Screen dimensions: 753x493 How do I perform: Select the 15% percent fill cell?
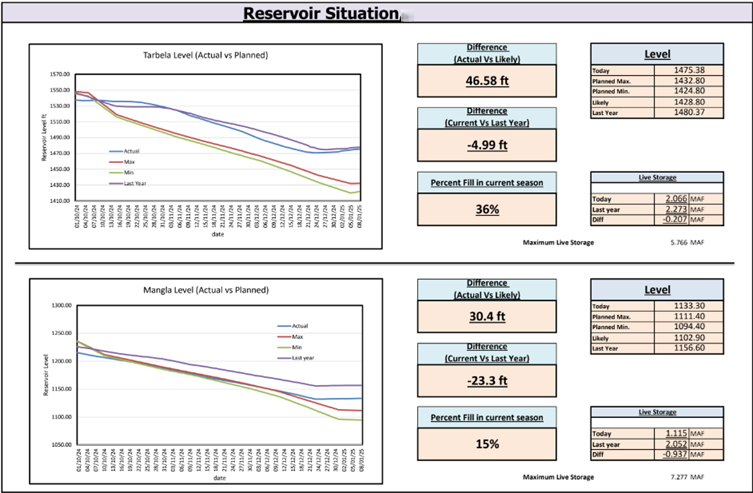coord(488,443)
